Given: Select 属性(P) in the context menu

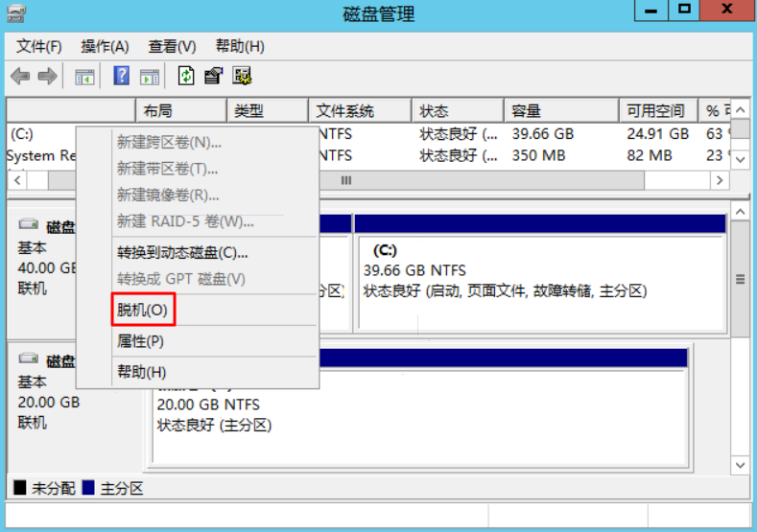Looking at the screenshot, I should tap(214, 341).
